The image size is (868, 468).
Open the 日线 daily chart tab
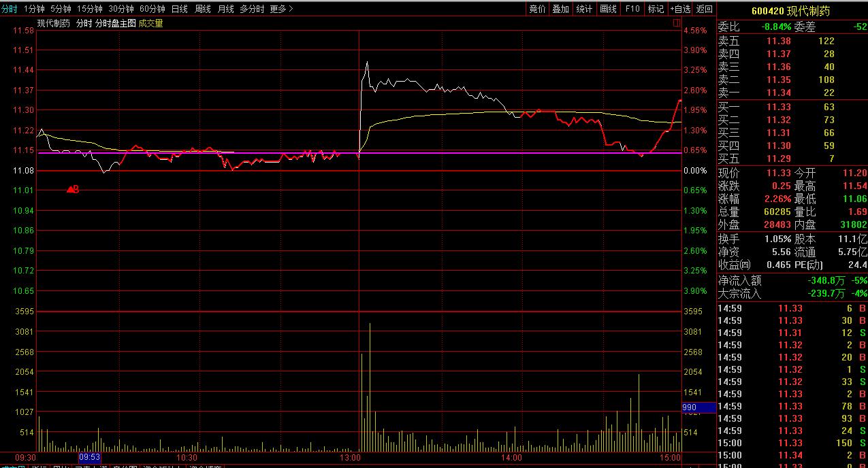coord(180,9)
